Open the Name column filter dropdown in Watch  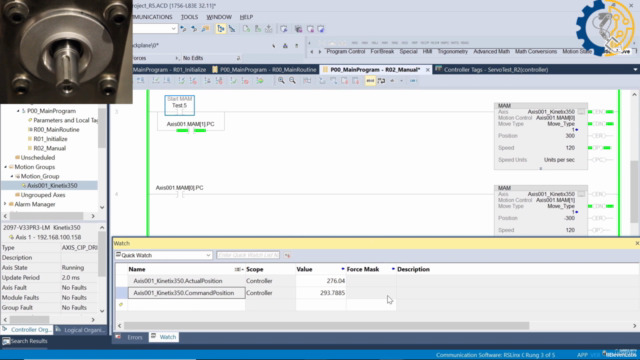(239, 269)
